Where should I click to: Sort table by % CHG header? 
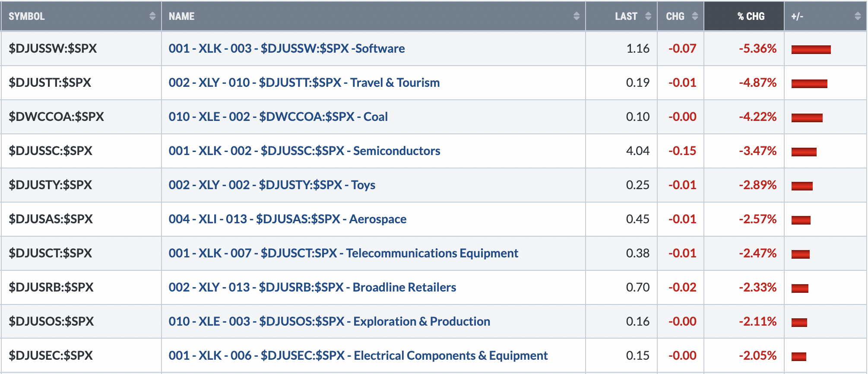pyautogui.click(x=751, y=16)
